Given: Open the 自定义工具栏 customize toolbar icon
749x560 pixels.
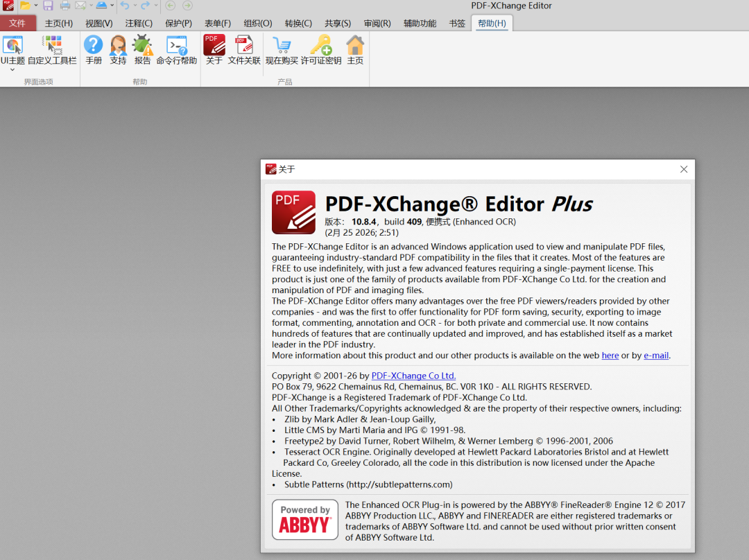Looking at the screenshot, I should tap(52, 50).
